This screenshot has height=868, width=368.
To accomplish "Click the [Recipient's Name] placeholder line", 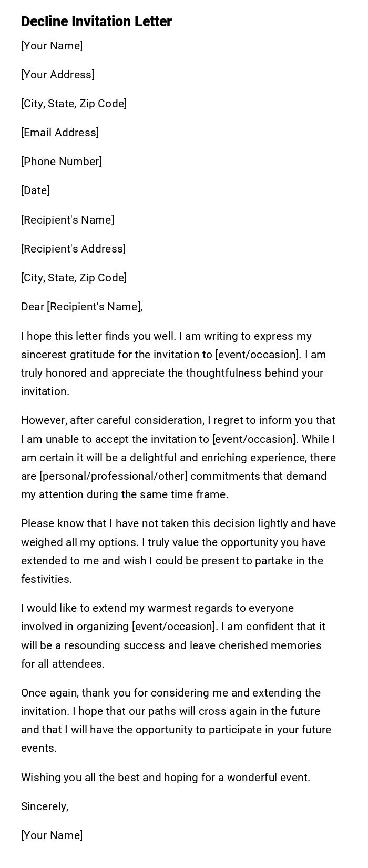I will pyautogui.click(x=67, y=220).
